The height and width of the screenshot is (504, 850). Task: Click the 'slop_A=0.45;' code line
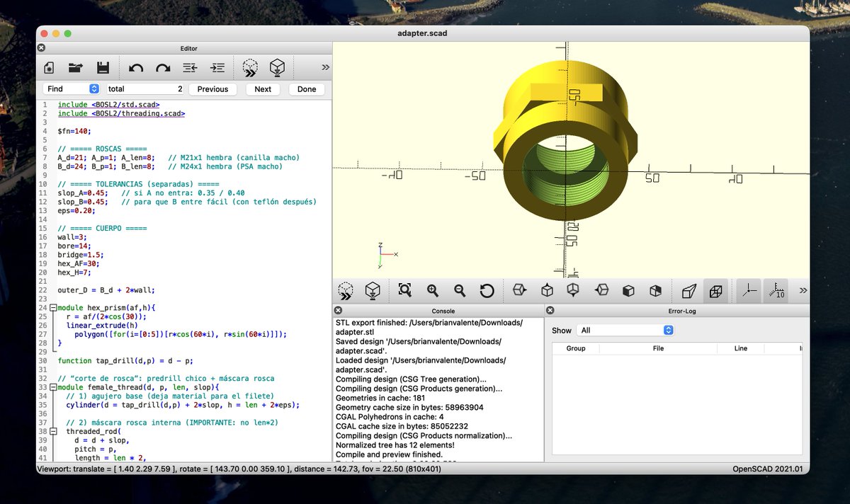point(83,193)
